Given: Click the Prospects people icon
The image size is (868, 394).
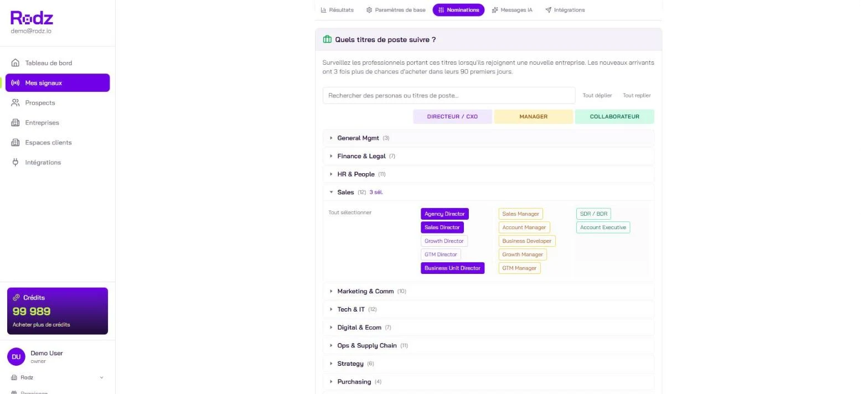Looking at the screenshot, I should (15, 103).
